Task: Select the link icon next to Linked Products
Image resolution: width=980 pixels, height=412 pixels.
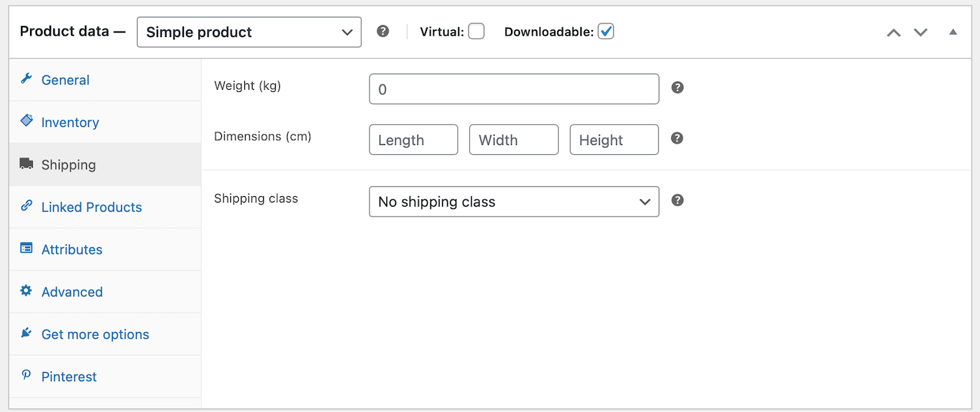Action: [26, 207]
